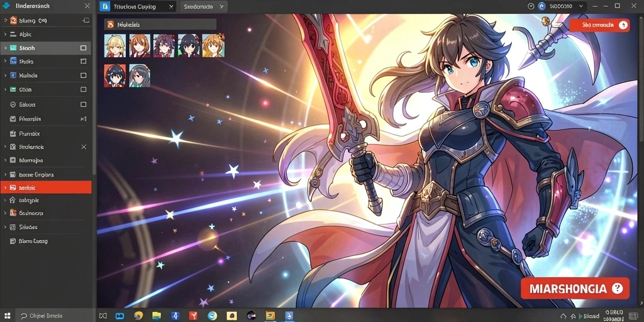Toggle the checkbox on the Mulacia row

click(x=84, y=75)
